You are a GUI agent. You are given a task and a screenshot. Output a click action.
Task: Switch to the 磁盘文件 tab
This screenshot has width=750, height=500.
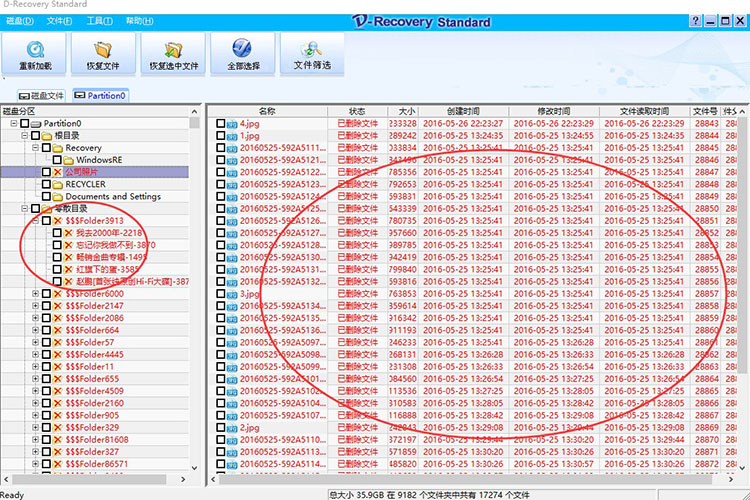coord(41,96)
